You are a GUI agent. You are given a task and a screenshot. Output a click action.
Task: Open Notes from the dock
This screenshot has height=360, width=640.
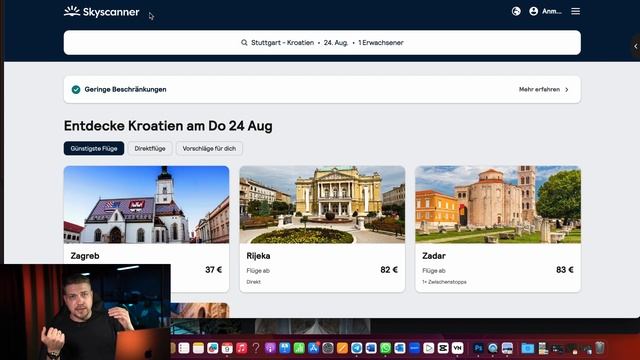pyautogui.click(x=198, y=348)
